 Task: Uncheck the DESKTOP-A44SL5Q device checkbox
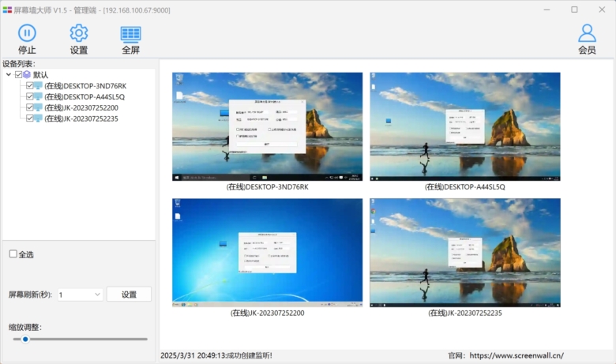(x=29, y=96)
